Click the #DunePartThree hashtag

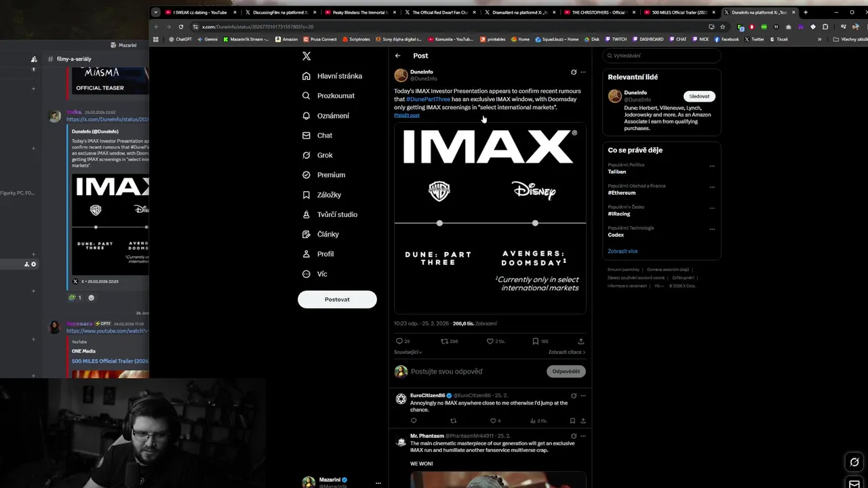tap(428, 99)
